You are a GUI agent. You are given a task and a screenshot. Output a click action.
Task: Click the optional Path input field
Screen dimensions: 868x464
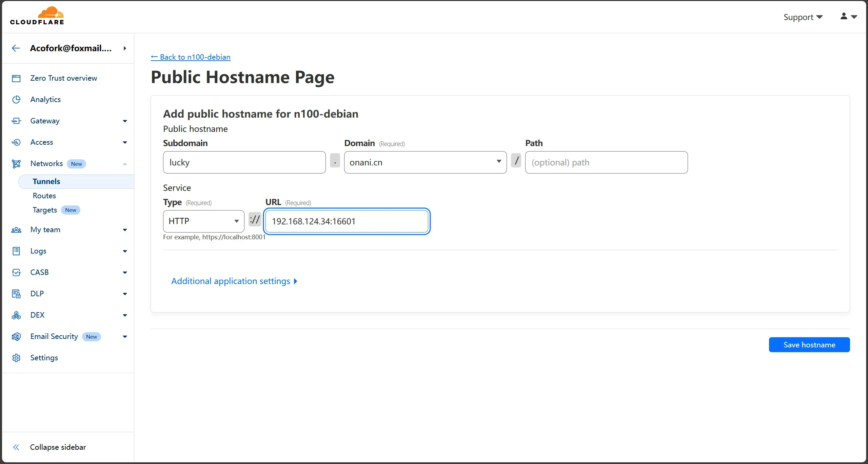click(606, 162)
